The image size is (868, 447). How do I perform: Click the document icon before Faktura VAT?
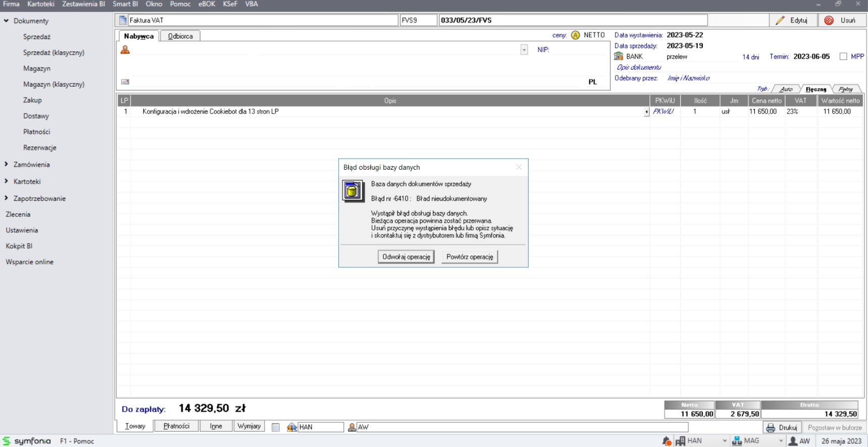[x=123, y=20]
